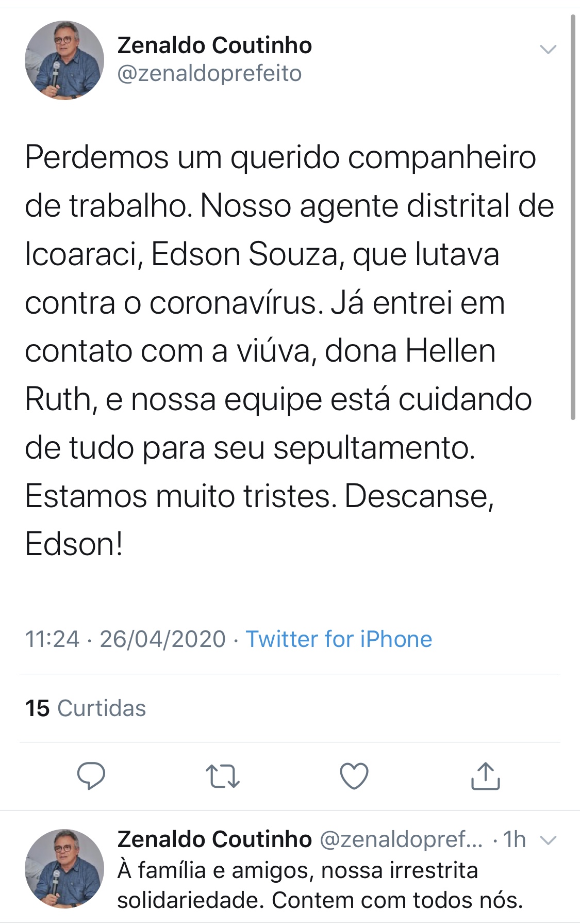Click the main tweet text about Edson Souza
580x924 pixels.
pos(289,351)
